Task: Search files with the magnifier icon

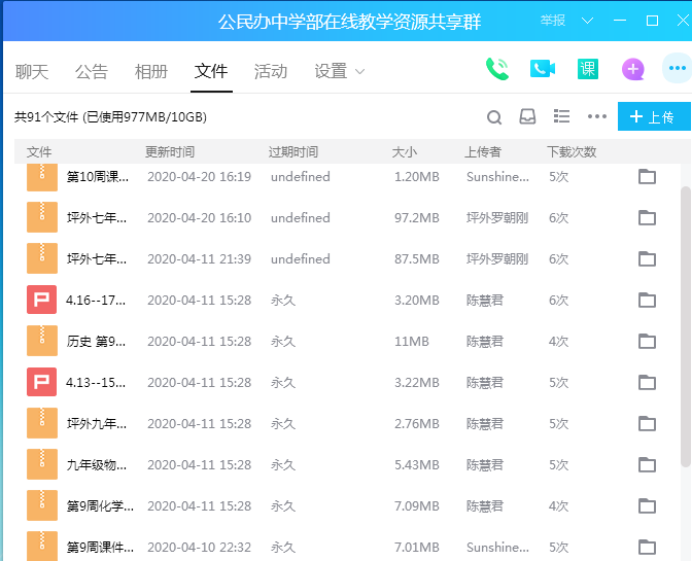Action: (x=494, y=117)
